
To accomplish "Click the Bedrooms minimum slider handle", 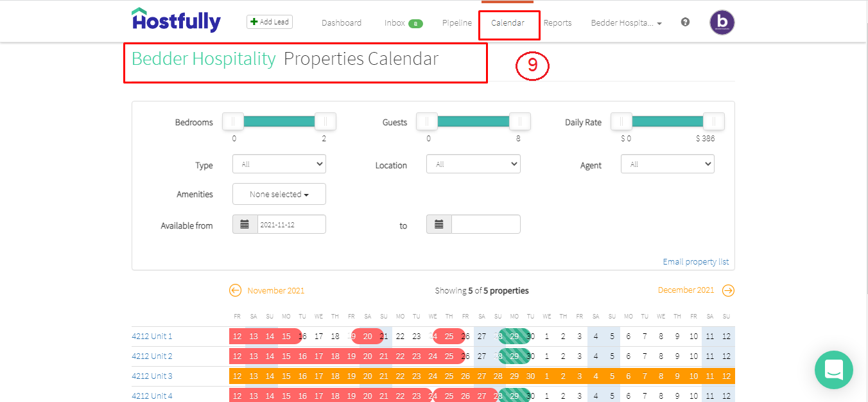I will 233,121.
